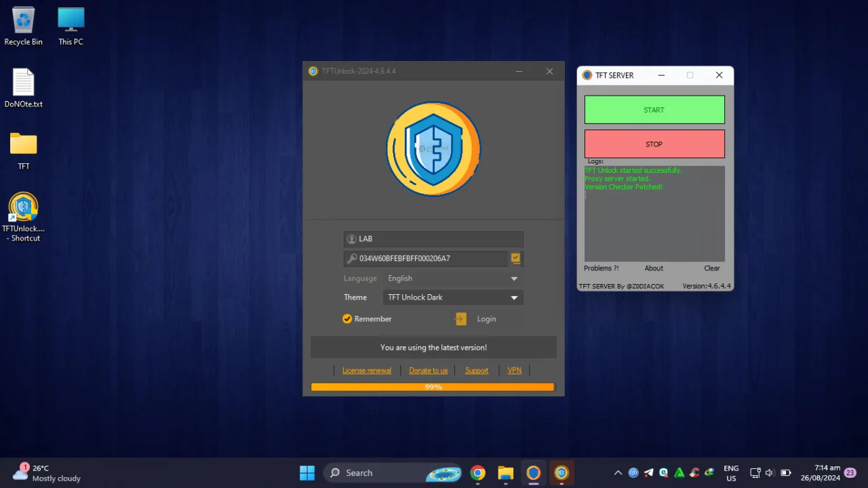
Task: Click the user icon in username field
Action: 351,239
